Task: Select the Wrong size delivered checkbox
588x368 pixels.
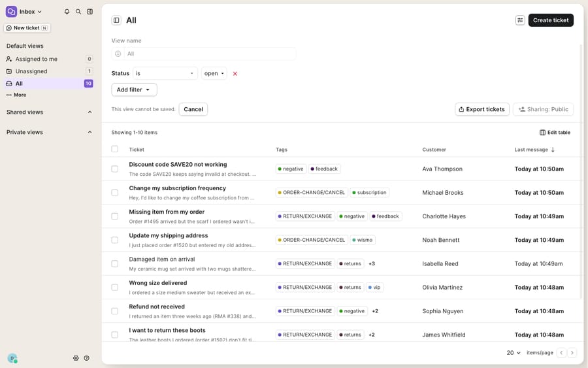Action: 115,288
